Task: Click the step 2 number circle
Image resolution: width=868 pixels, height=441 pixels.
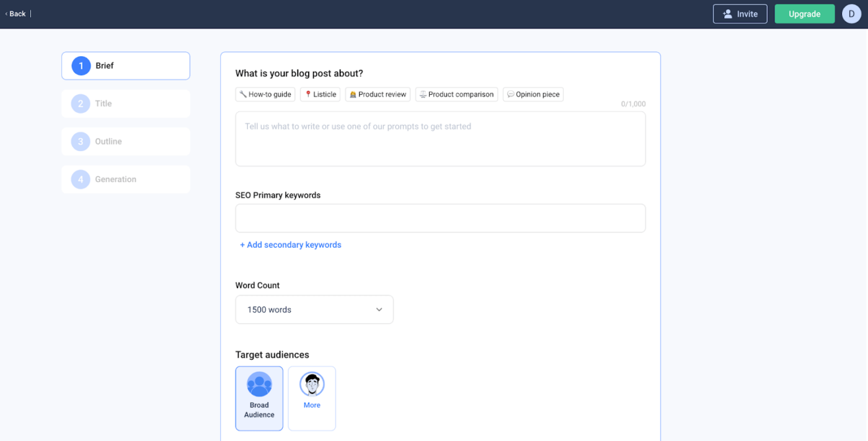Action: click(x=81, y=103)
